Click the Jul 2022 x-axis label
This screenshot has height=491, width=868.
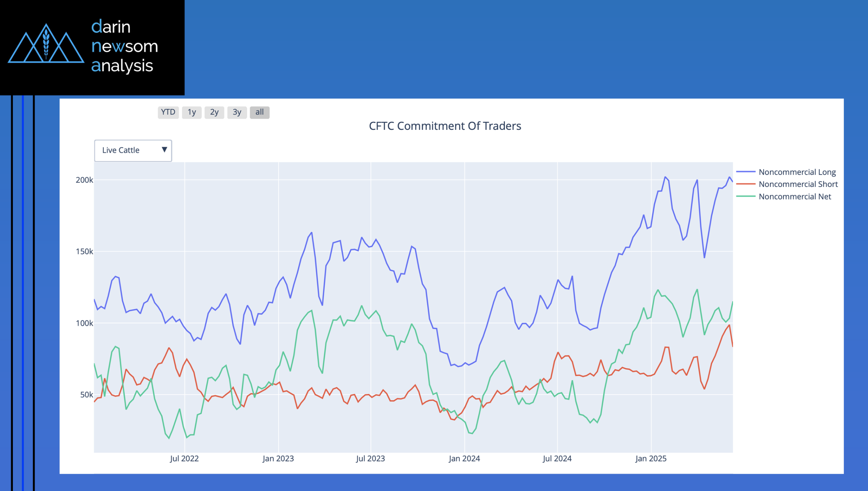coord(184,458)
